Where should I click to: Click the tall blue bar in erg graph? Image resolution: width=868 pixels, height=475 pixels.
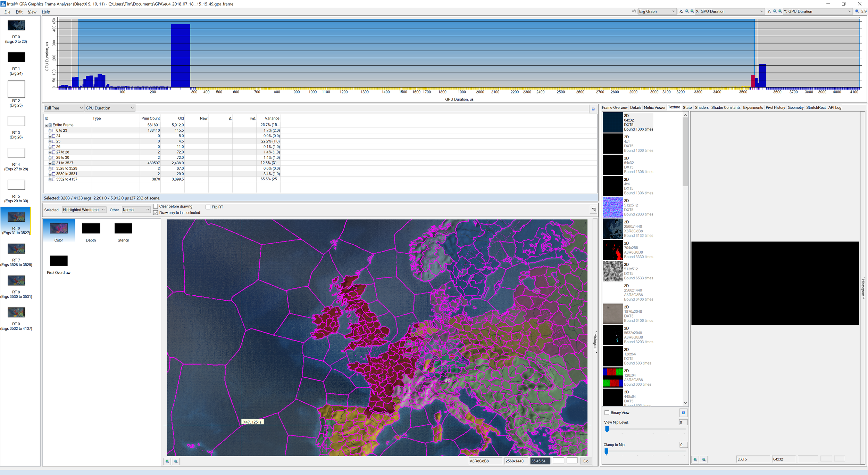[181, 56]
